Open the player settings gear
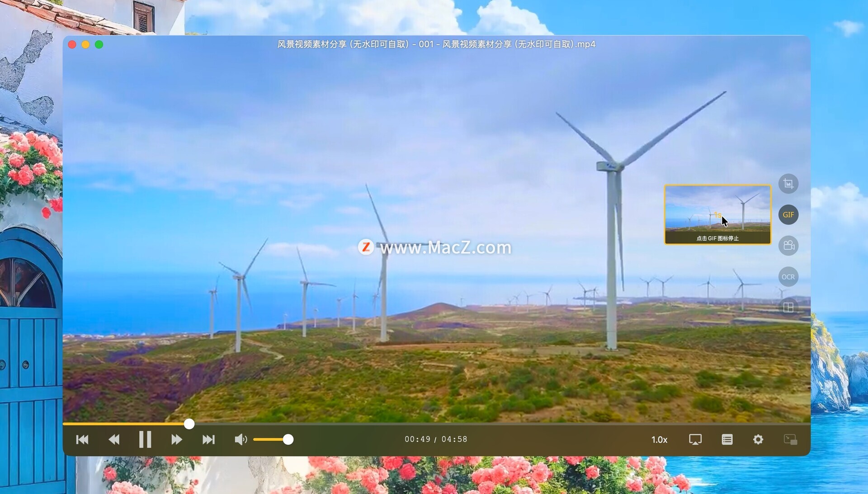868x494 pixels. click(x=758, y=440)
